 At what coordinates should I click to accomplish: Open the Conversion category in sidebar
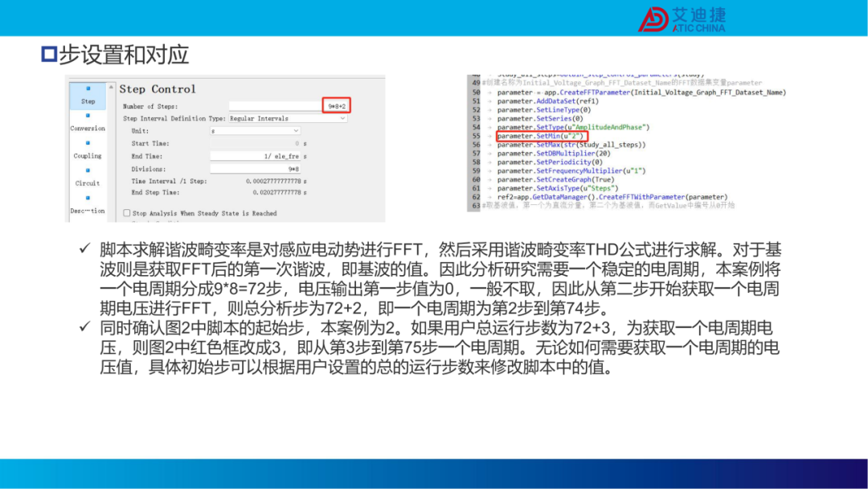tap(88, 122)
